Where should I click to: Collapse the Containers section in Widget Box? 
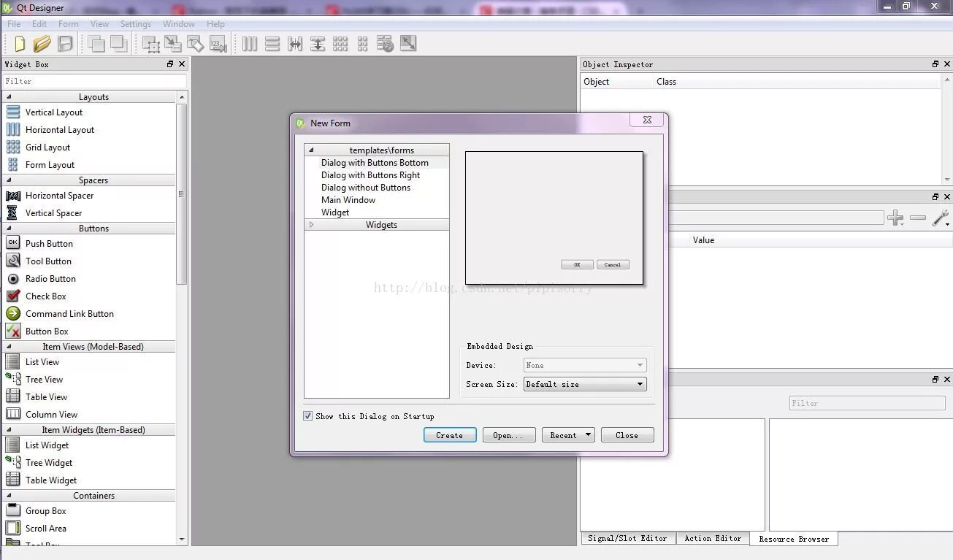click(9, 496)
